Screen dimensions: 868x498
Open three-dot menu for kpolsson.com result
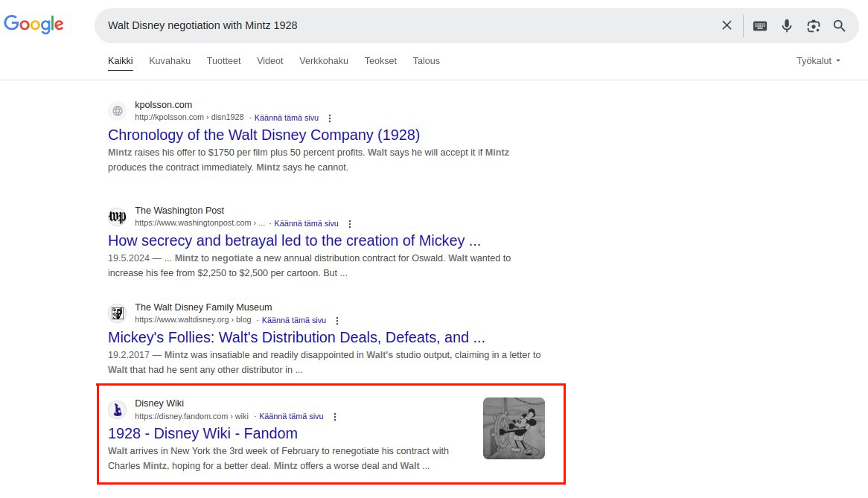click(x=330, y=118)
